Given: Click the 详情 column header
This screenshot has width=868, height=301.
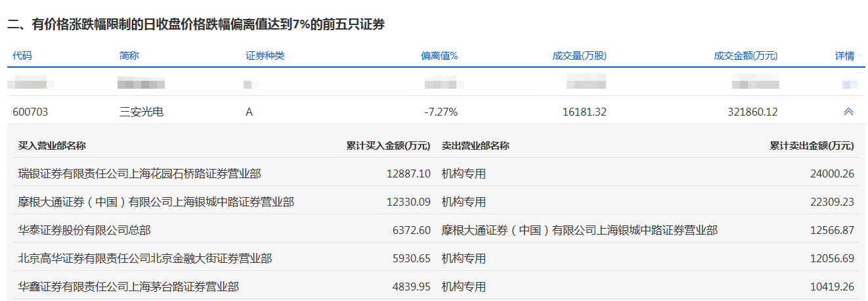Looking at the screenshot, I should [844, 56].
